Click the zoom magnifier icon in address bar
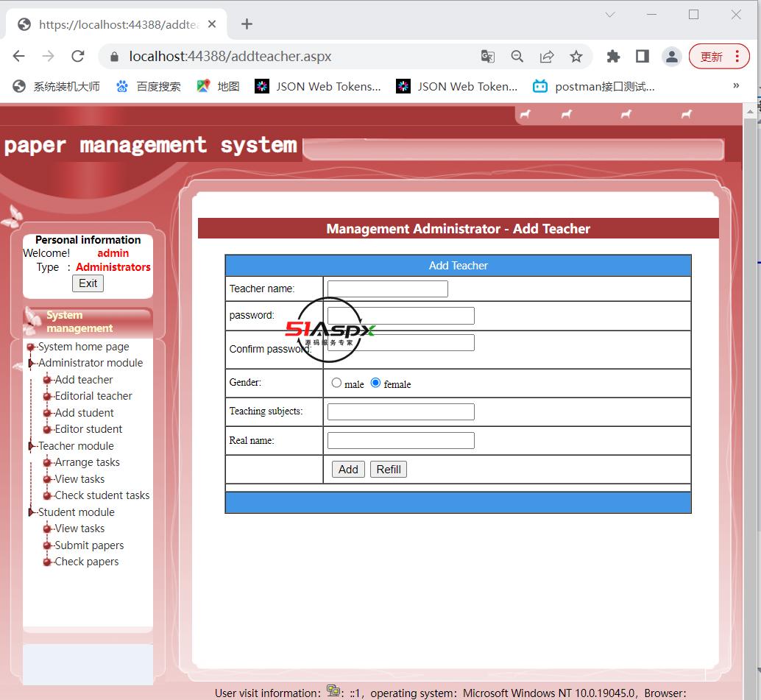The height and width of the screenshot is (700, 761). [517, 57]
